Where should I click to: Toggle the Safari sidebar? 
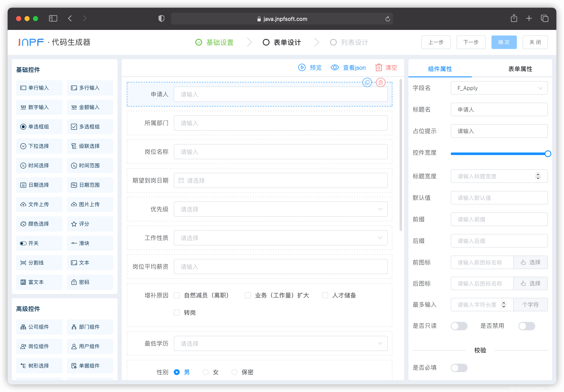(x=53, y=18)
